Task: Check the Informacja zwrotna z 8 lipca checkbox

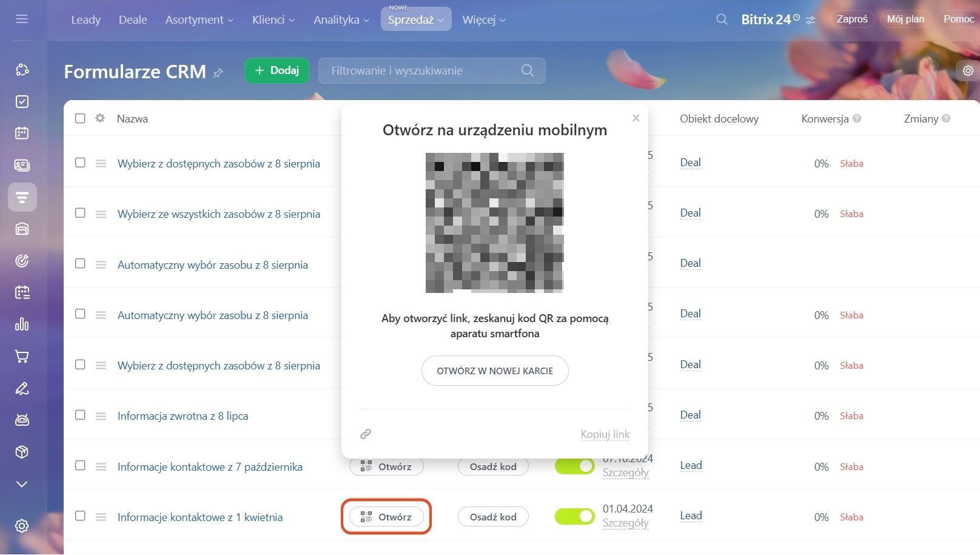Action: [80, 415]
